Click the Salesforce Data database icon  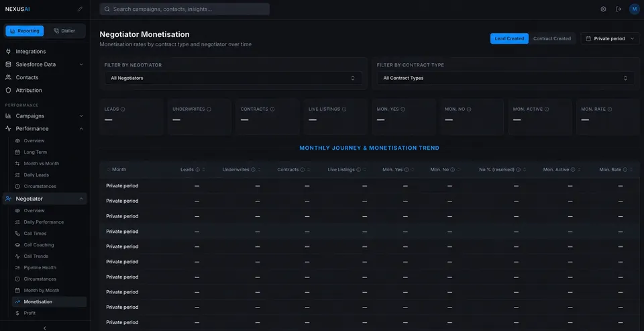(x=8, y=64)
